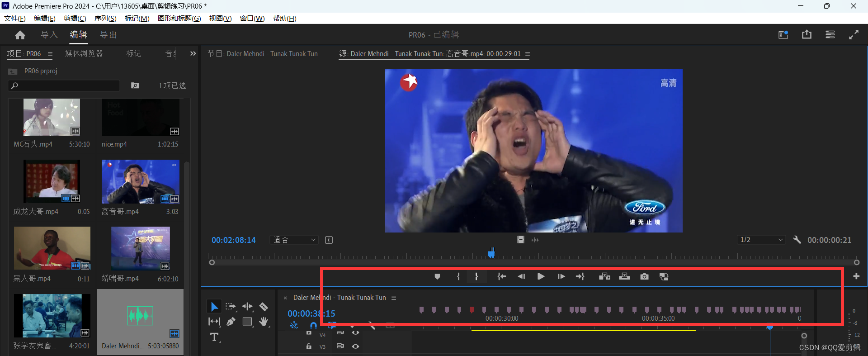Toggle full screen via the header arrows icon
Screen dimensions: 868x356
tap(854, 35)
